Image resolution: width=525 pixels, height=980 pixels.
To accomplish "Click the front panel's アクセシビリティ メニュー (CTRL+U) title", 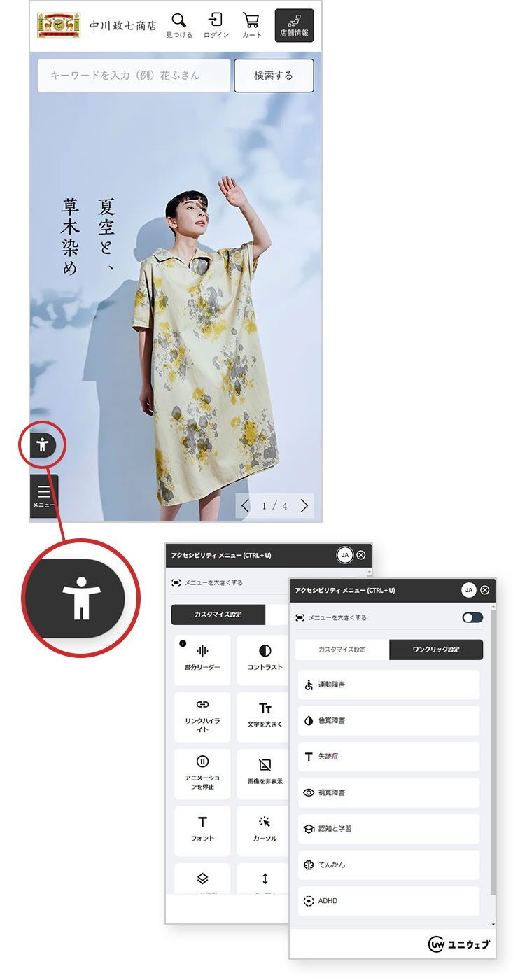I will [344, 590].
